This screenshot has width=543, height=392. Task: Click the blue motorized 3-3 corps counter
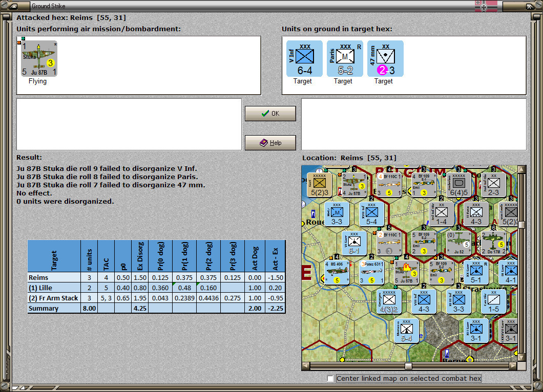(x=337, y=214)
